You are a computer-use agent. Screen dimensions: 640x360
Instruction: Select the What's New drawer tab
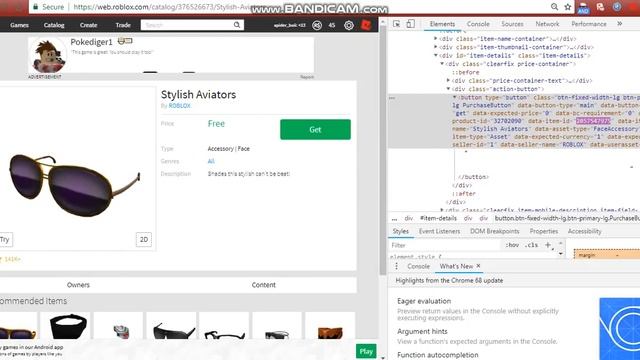pyautogui.click(x=456, y=266)
